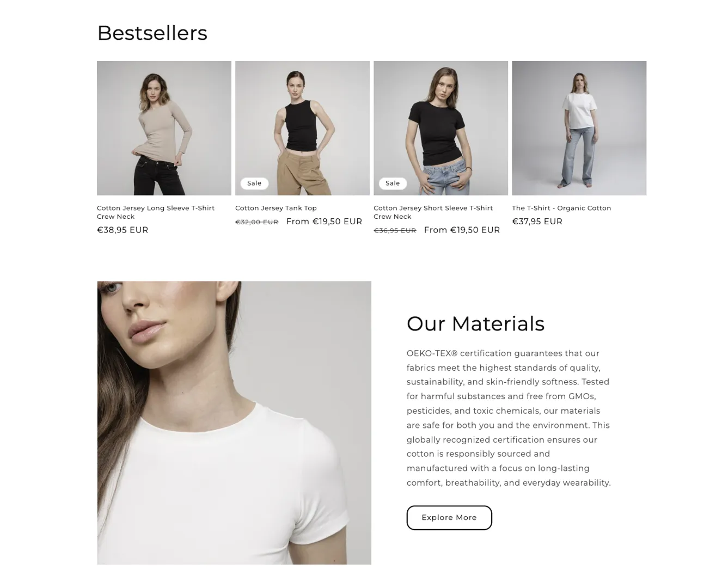
Task: Click the crossed-out €32,00 EUR price
Action: point(256,222)
